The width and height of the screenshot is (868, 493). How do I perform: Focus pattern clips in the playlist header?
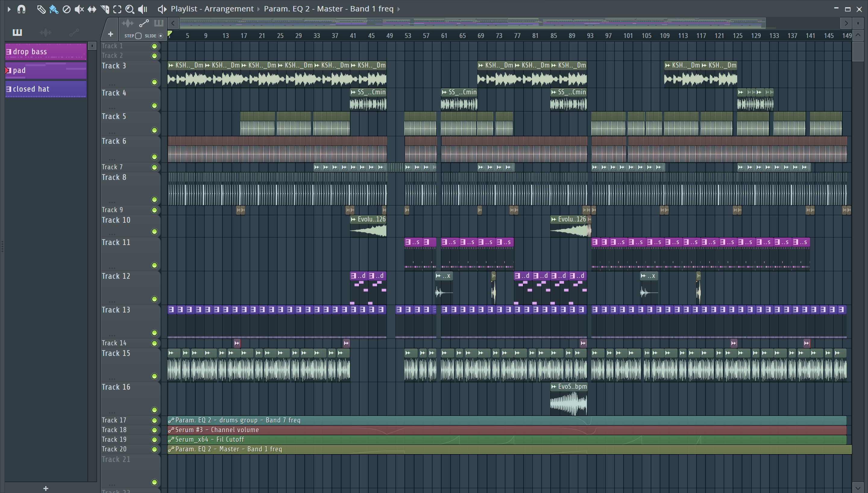[x=159, y=23]
